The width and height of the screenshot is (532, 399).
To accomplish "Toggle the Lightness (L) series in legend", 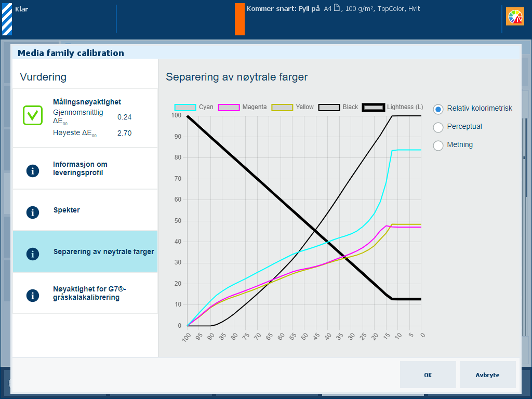I will coord(393,107).
